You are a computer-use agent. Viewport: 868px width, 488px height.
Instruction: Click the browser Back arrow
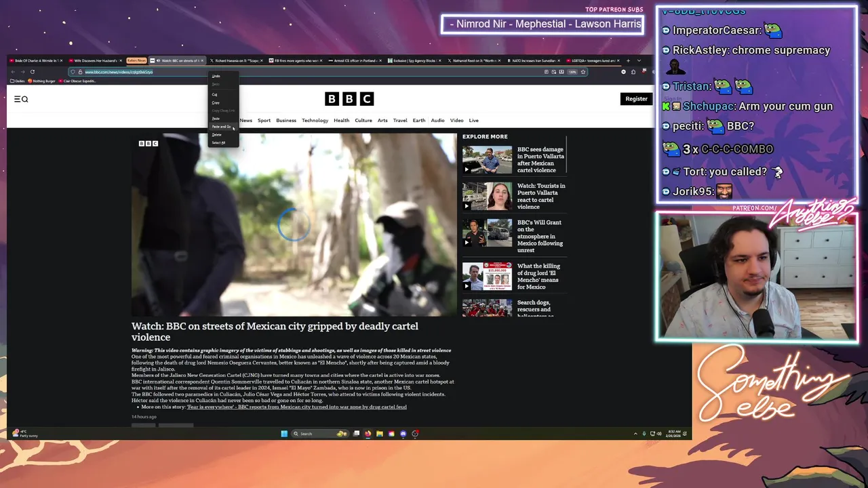click(13, 72)
